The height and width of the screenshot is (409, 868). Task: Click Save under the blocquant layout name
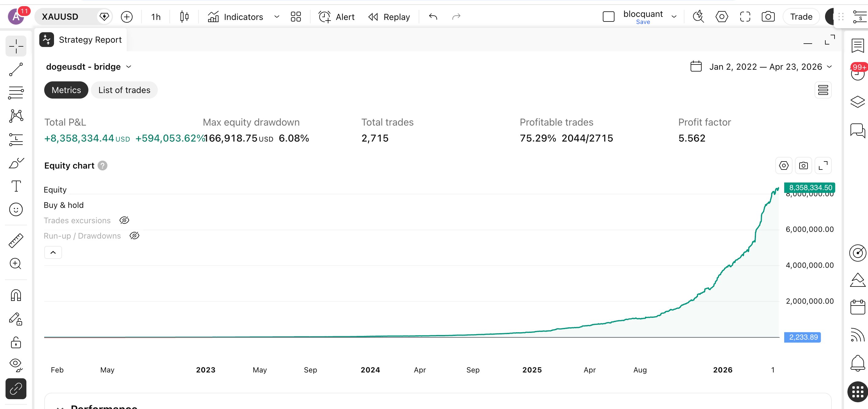[x=643, y=21]
